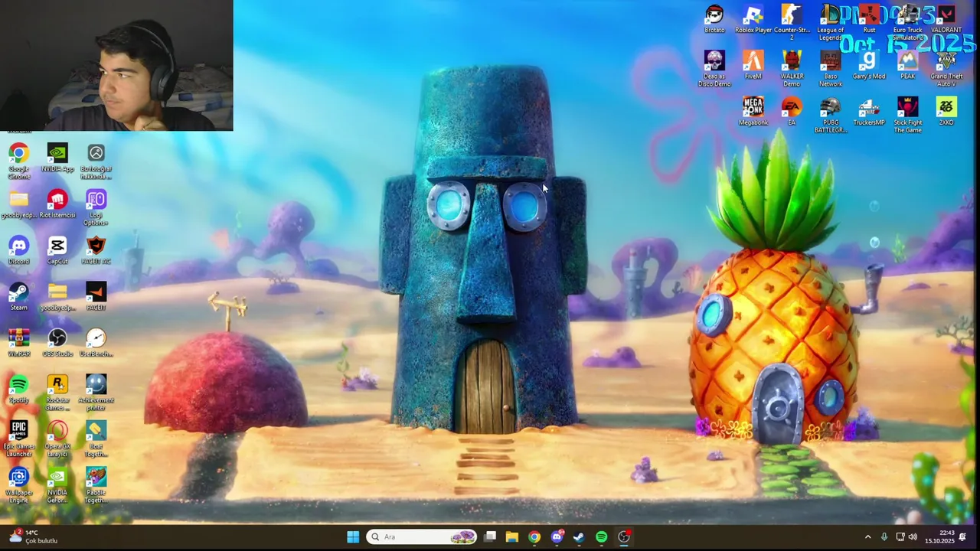Image resolution: width=980 pixels, height=551 pixels.
Task: Launch Paddle Together desktop shortcut
Action: tap(96, 484)
